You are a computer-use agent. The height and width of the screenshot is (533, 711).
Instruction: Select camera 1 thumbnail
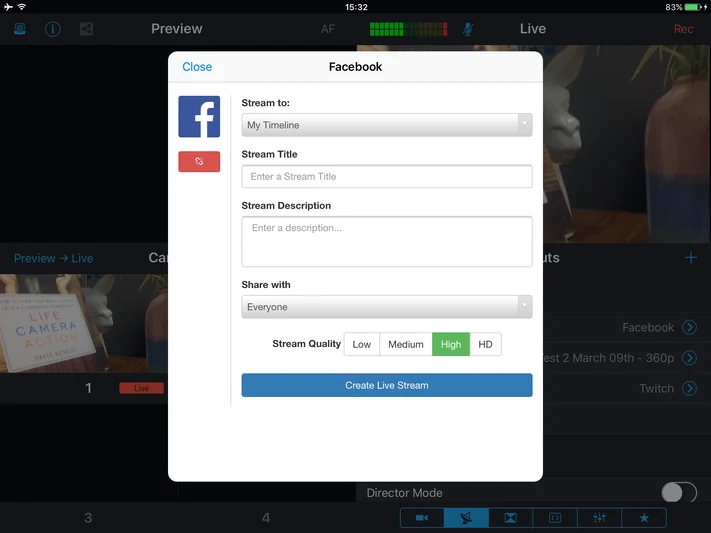coord(84,323)
